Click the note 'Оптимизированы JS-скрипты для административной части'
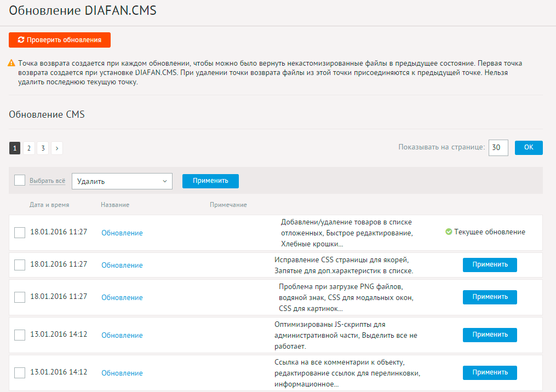556x392 pixels. 346,335
